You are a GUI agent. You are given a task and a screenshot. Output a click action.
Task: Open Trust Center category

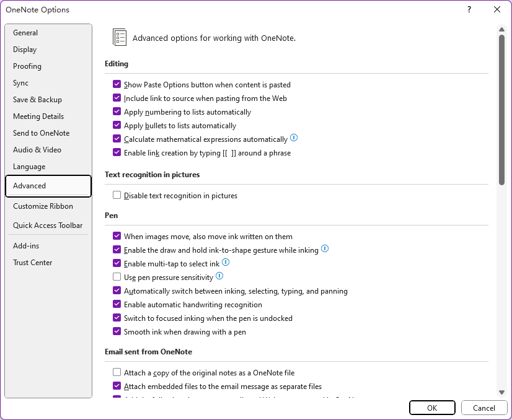[32, 263]
